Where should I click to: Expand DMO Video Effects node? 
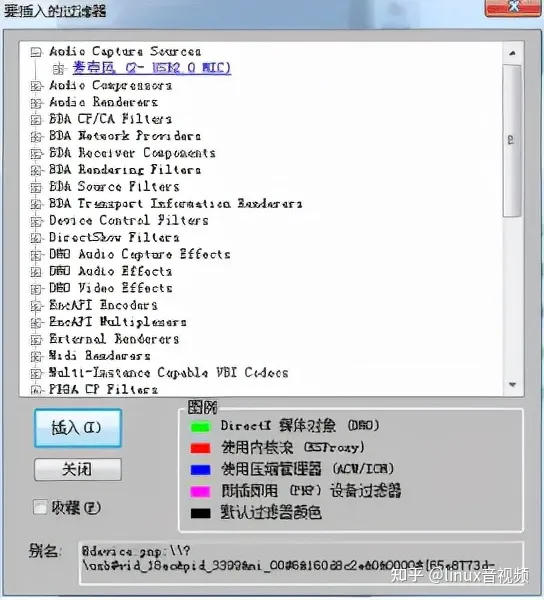pyautogui.click(x=36, y=289)
